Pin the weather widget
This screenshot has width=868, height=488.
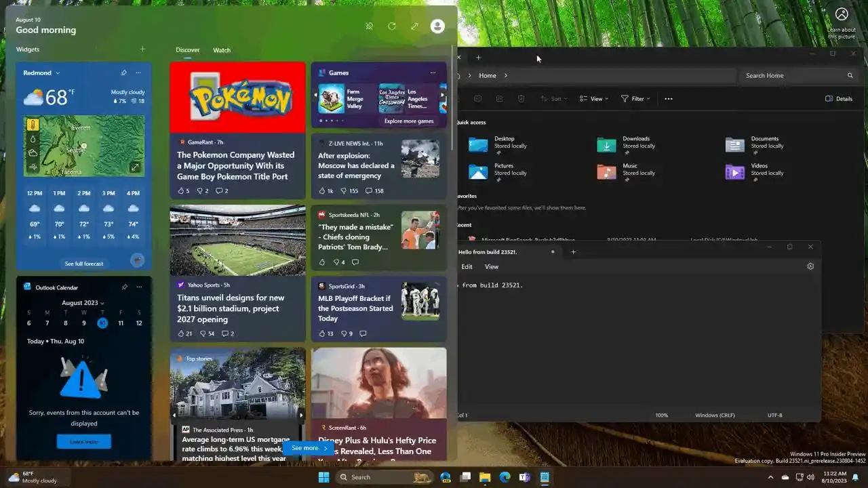pyautogui.click(x=123, y=73)
